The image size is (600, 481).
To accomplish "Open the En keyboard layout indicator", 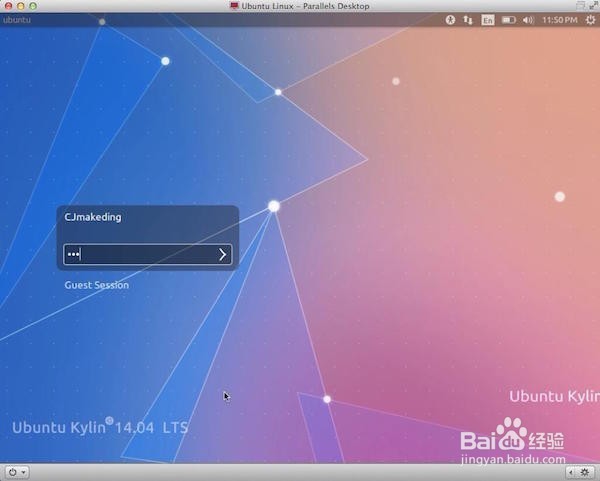I will pos(488,20).
